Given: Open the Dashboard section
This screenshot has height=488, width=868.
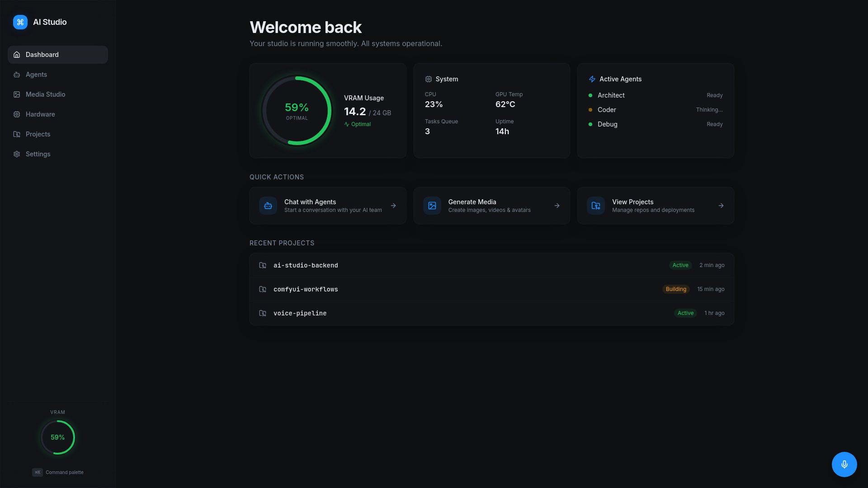Looking at the screenshot, I should [58, 55].
